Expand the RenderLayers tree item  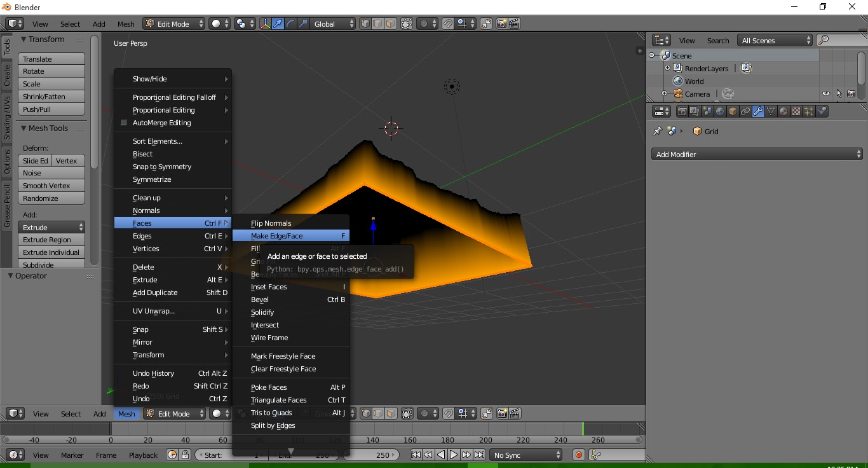667,68
